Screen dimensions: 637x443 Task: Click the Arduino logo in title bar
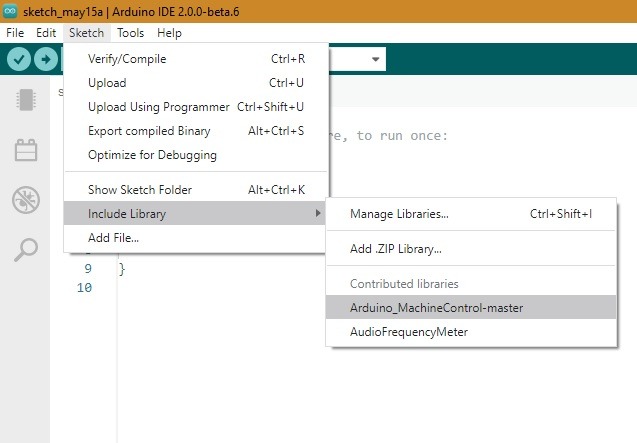(10, 11)
